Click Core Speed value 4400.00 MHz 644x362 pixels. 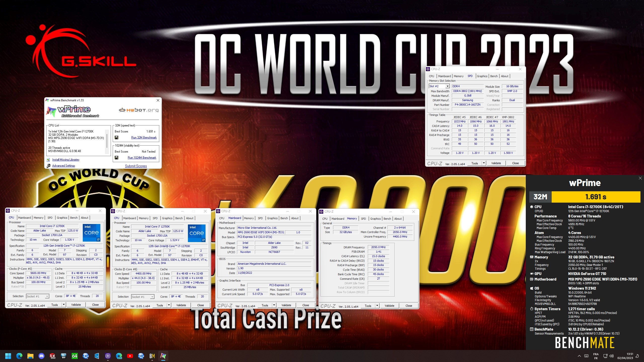coord(143,274)
